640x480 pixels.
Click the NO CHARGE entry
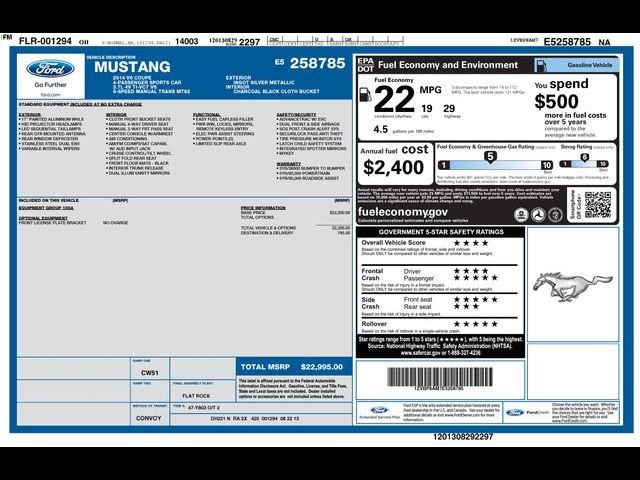[x=115, y=223]
